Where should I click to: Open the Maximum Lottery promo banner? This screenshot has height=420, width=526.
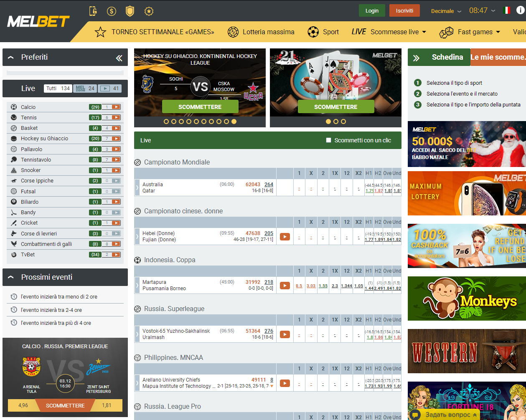point(467,193)
